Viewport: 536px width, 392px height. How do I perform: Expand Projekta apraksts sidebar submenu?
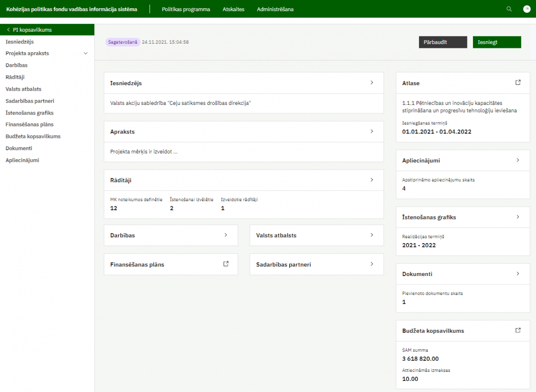click(x=86, y=53)
